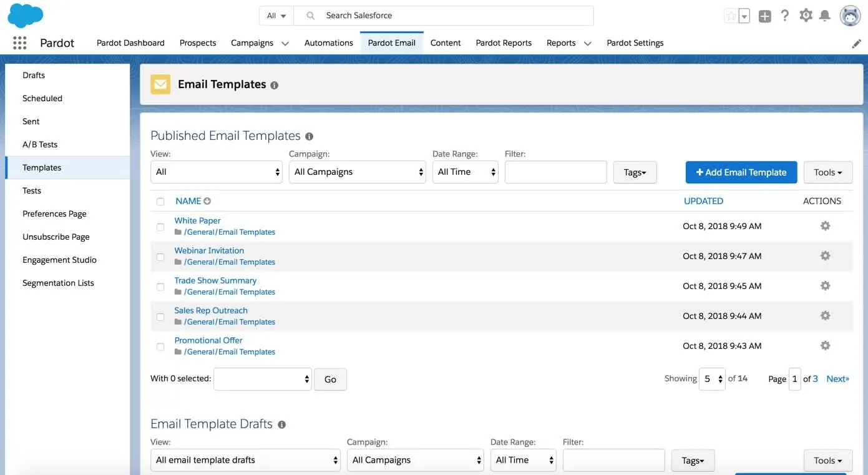868x475 pixels.
Task: Open the Salesforce setup gear icon
Action: click(x=805, y=15)
